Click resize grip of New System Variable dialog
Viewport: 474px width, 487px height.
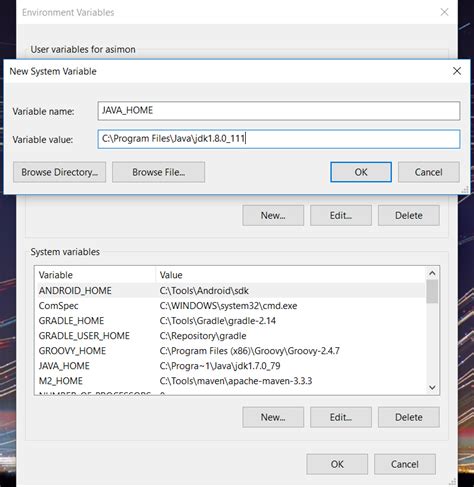pos(465,190)
